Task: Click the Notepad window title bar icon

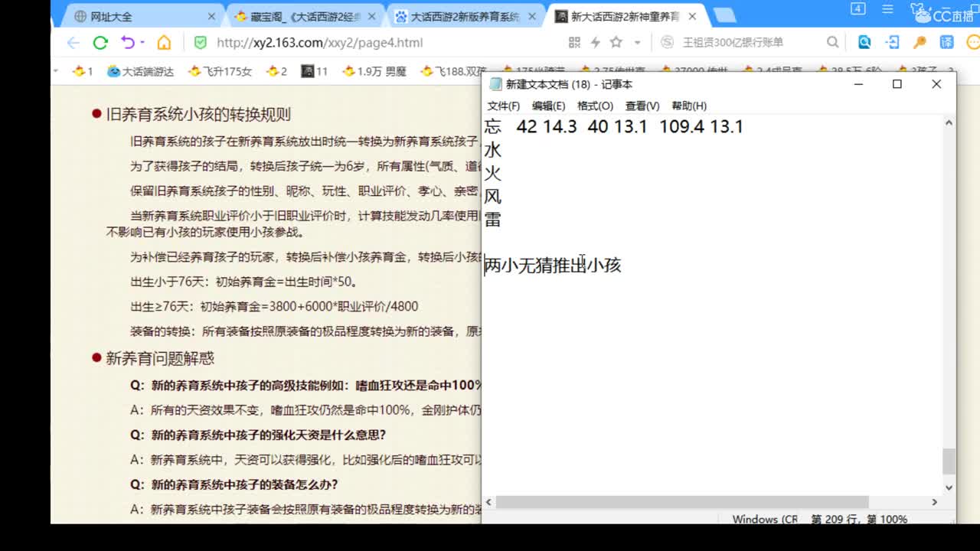Action: 495,84
